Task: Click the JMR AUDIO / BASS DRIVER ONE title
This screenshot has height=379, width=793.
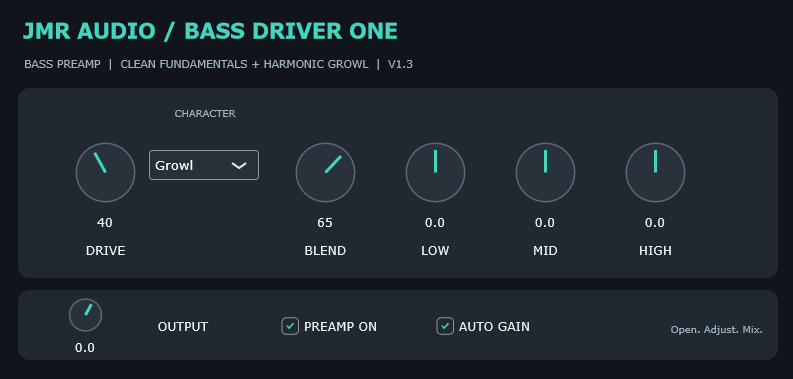Action: [210, 31]
